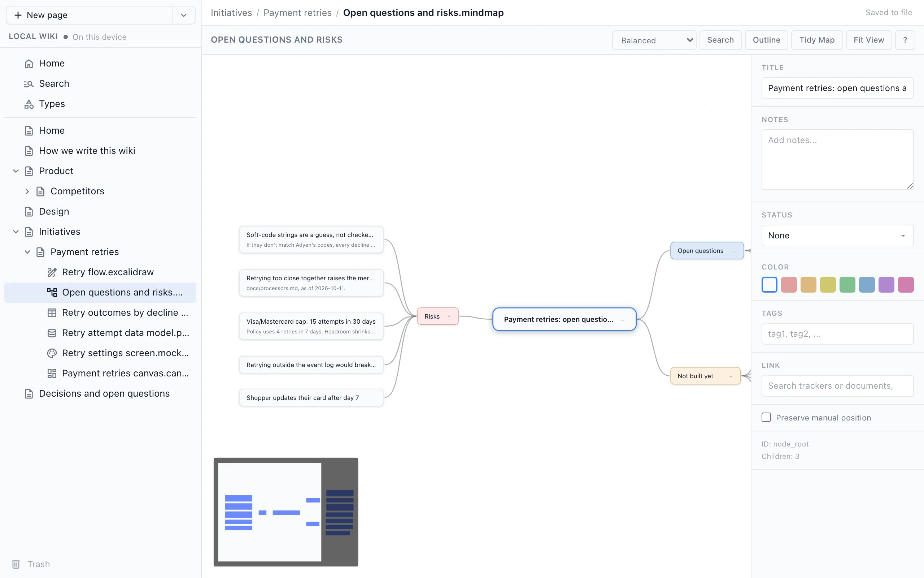This screenshot has width=924, height=578.
Task: Select the Not built yet node
Action: tap(705, 376)
